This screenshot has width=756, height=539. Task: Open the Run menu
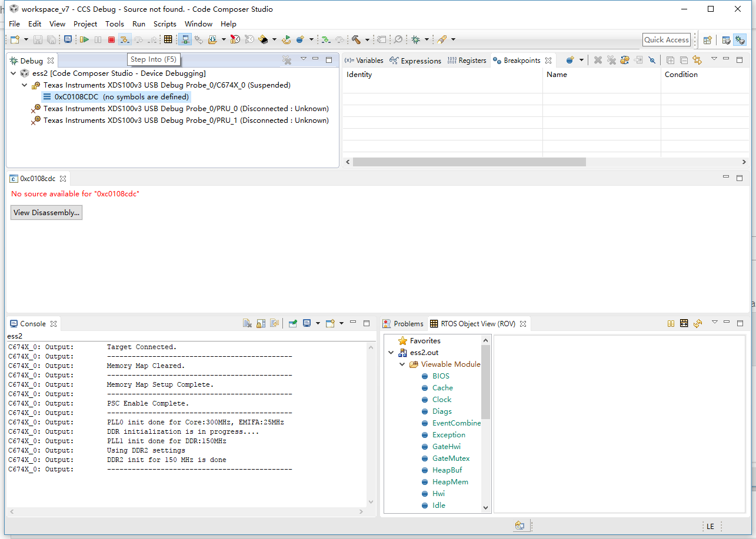pyautogui.click(x=139, y=24)
